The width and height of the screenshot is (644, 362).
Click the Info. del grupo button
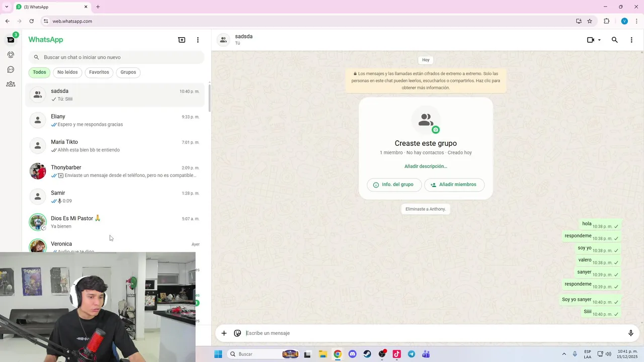tap(394, 185)
